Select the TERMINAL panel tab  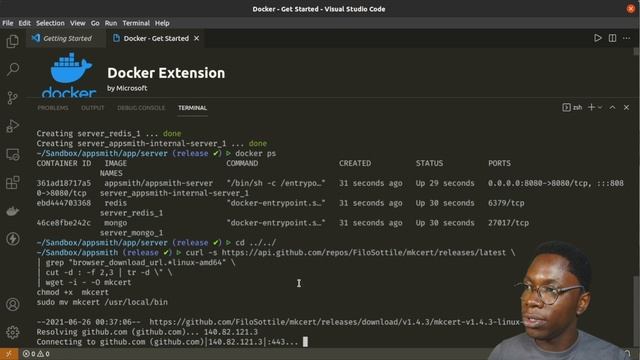(192, 108)
